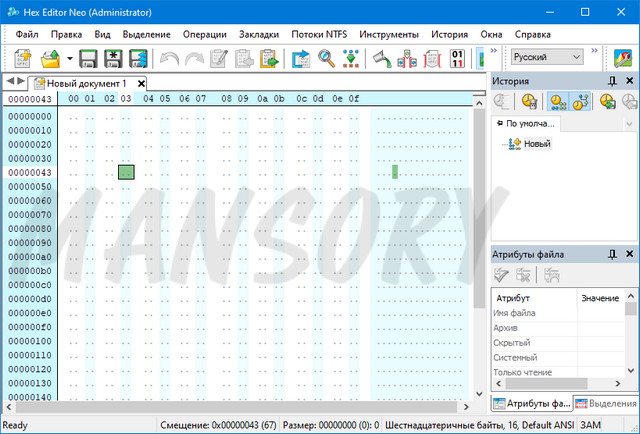Screen dimensions: 640x434
Task: Pin the История panel
Action: point(612,81)
